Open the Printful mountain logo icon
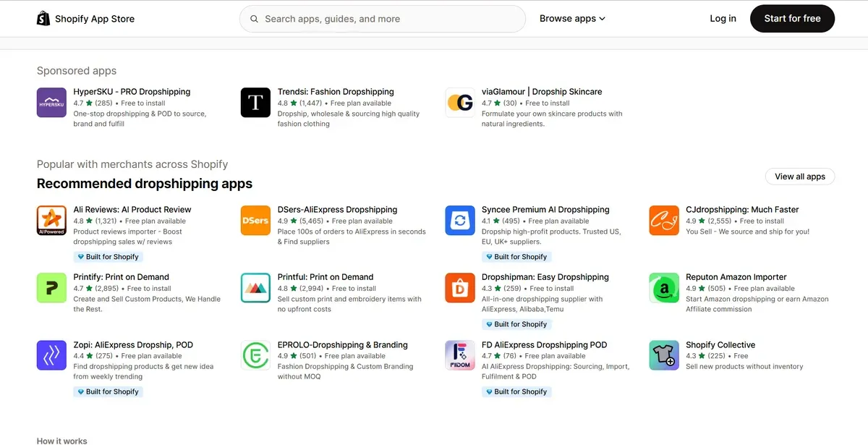 (x=255, y=288)
